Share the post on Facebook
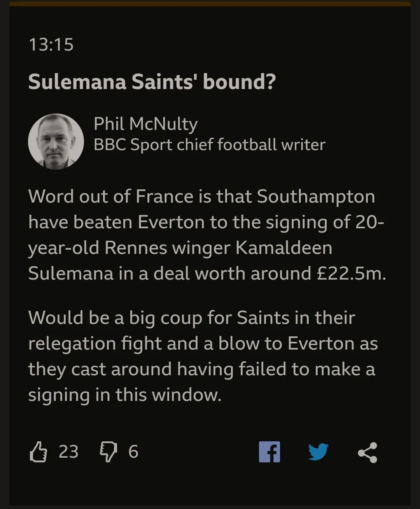The height and width of the screenshot is (509, 420). tap(269, 452)
